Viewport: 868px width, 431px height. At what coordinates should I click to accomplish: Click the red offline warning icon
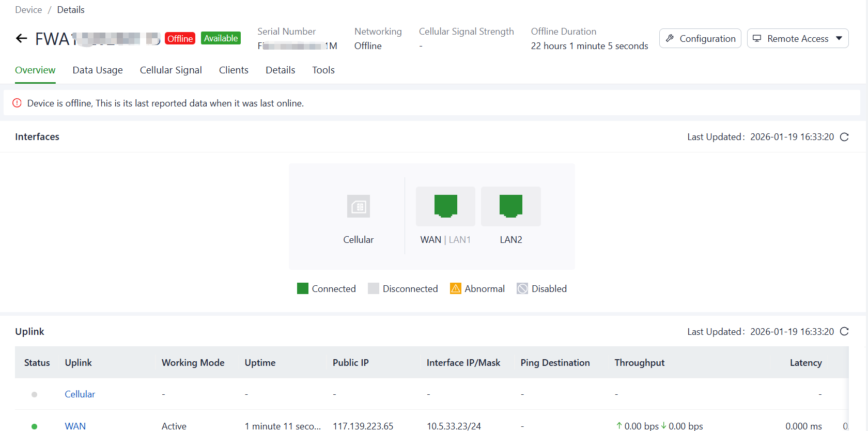pyautogui.click(x=17, y=103)
